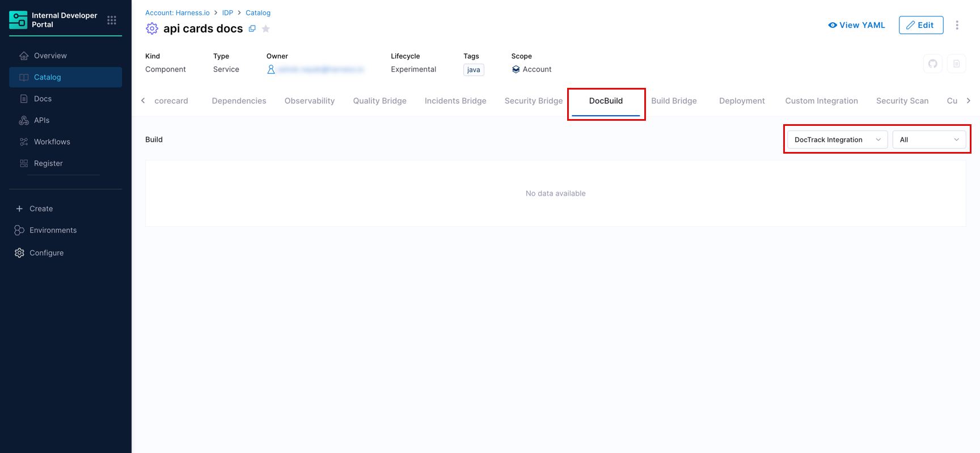980x453 pixels.
Task: Open Overview in the sidebar
Action: pos(66,56)
